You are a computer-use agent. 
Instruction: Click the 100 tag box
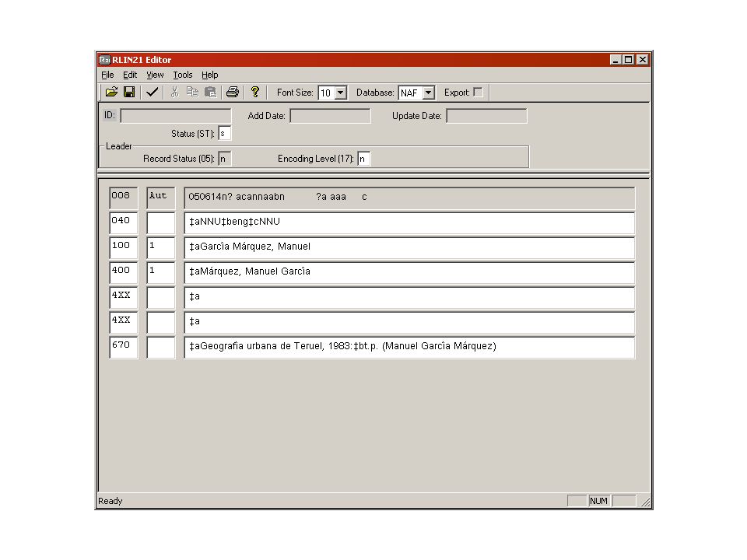(x=124, y=247)
